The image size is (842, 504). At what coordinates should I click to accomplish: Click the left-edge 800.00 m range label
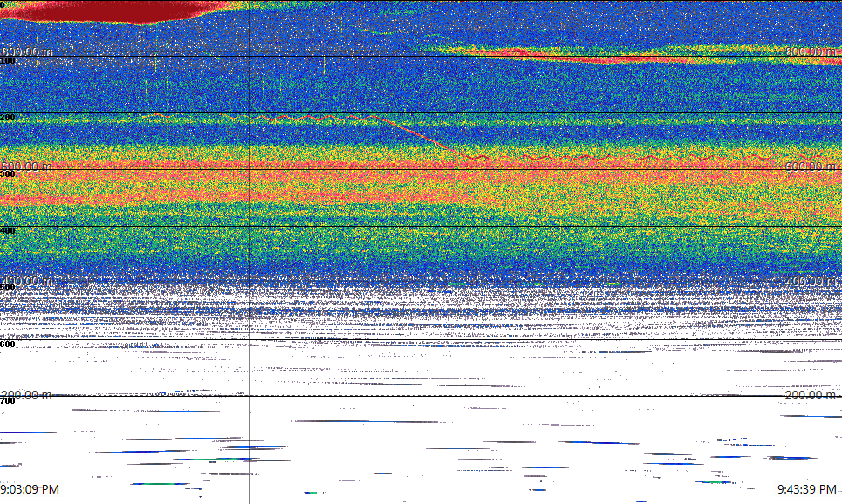(27, 51)
